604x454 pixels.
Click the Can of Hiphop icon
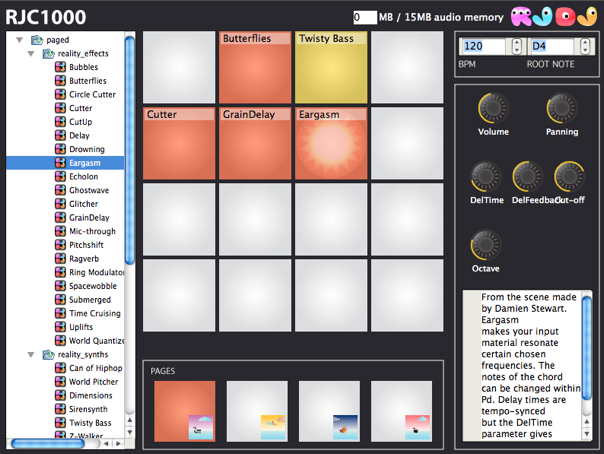click(x=60, y=368)
